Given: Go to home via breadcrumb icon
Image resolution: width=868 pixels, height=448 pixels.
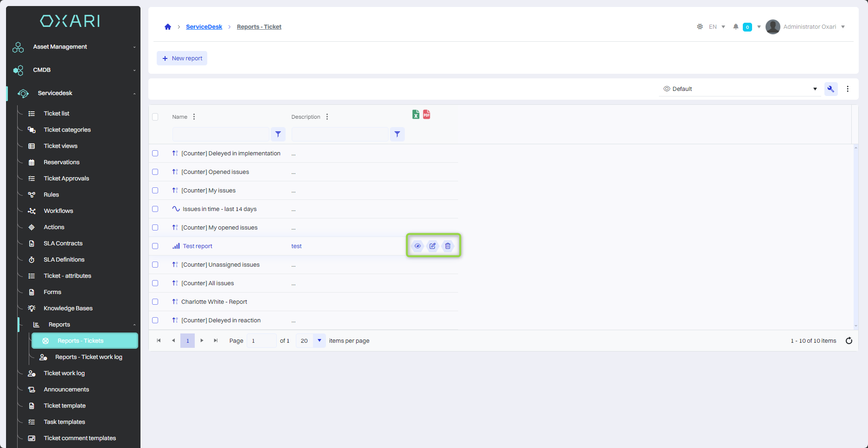Looking at the screenshot, I should 168,27.
